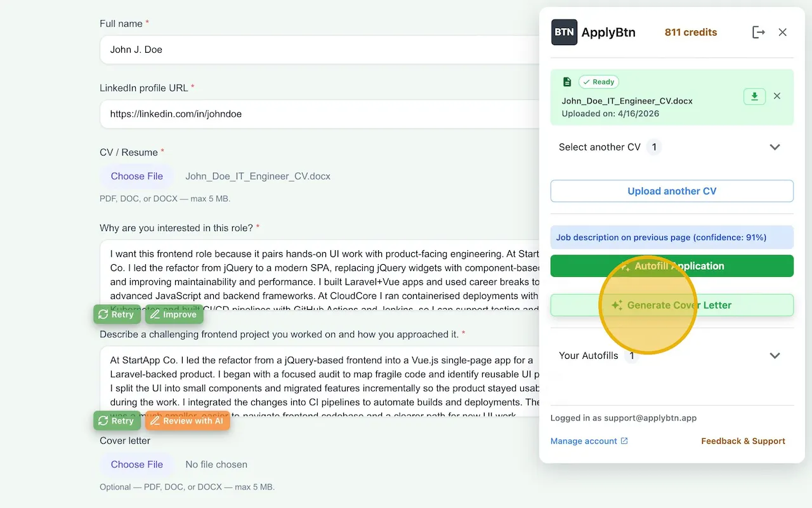
Task: Click the count badge next to Select another CV
Action: [653, 147]
